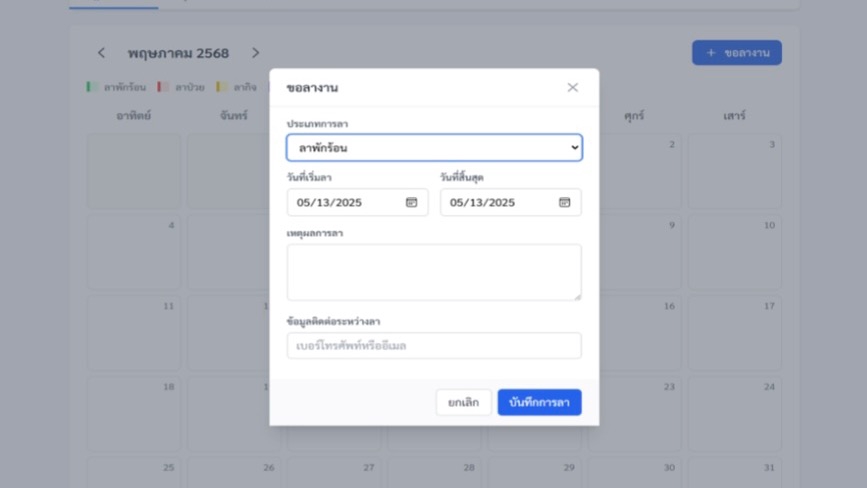867x488 pixels.
Task: Focus the เหตุผลการลา text area
Action: tap(434, 272)
